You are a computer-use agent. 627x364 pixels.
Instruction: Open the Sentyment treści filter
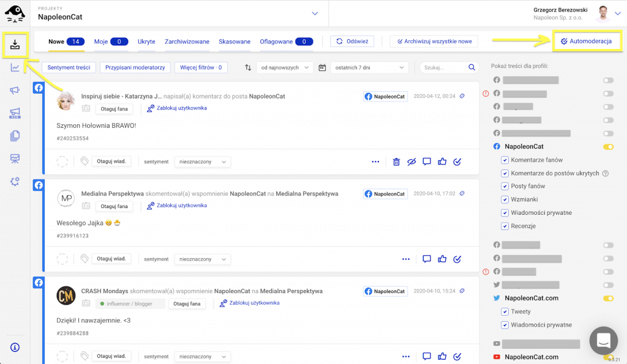69,67
